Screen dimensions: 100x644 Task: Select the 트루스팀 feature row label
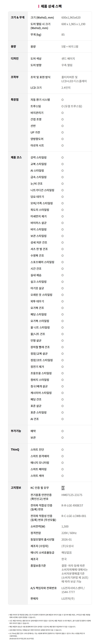pos(36,106)
